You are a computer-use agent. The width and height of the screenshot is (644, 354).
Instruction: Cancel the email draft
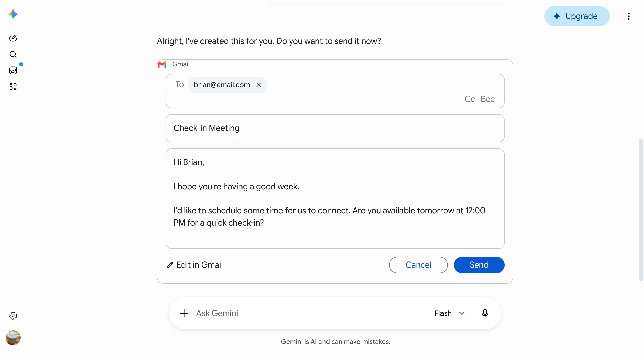coord(418,265)
